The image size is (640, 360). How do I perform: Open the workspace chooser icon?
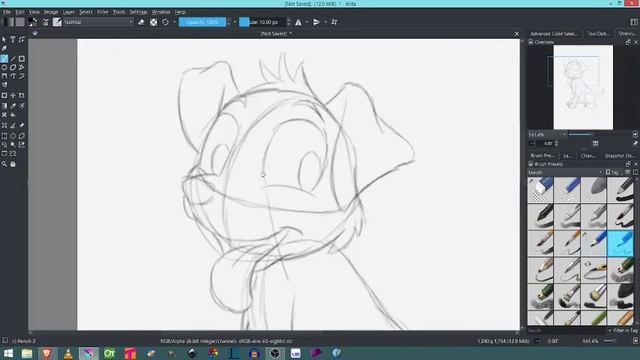(634, 22)
